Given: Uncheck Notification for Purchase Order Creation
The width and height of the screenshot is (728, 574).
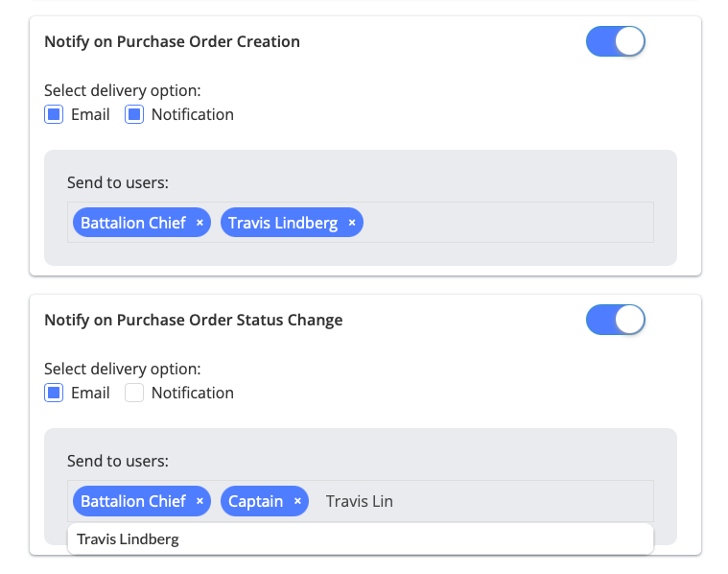Looking at the screenshot, I should point(134,114).
